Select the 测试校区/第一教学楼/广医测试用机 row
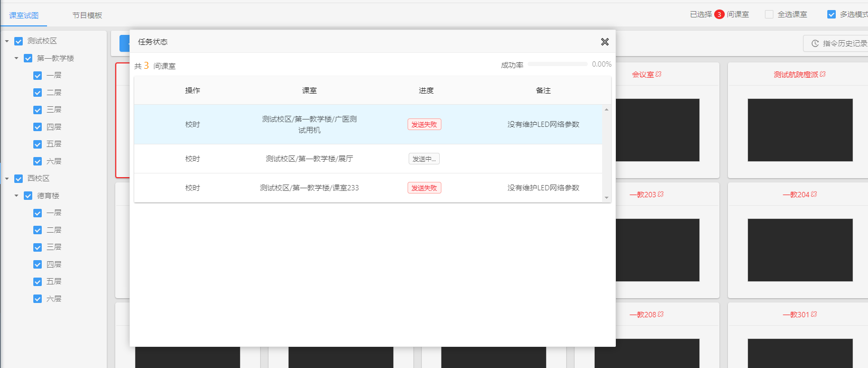 pyautogui.click(x=368, y=124)
